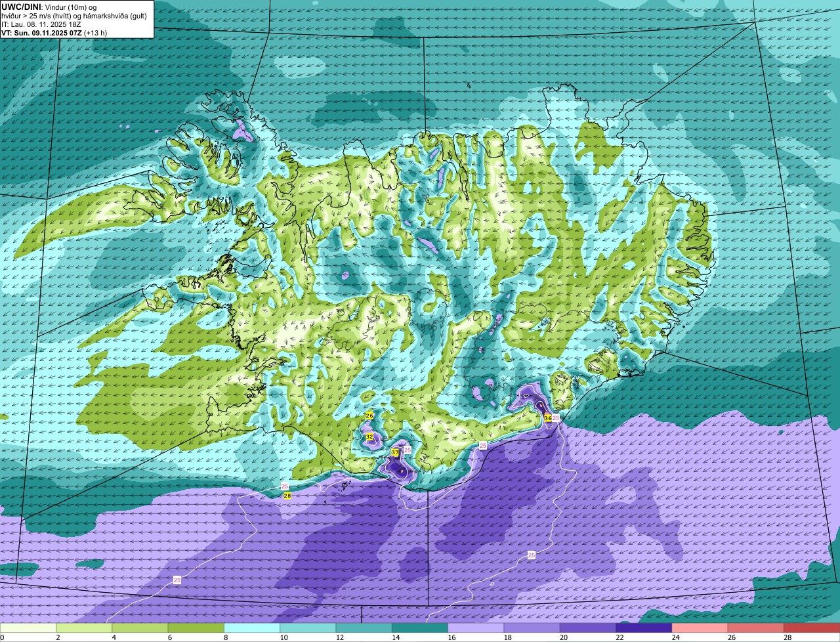840x642 pixels.
Task: Click the dark teal 14–16 legend swatch
Action: tap(420, 628)
